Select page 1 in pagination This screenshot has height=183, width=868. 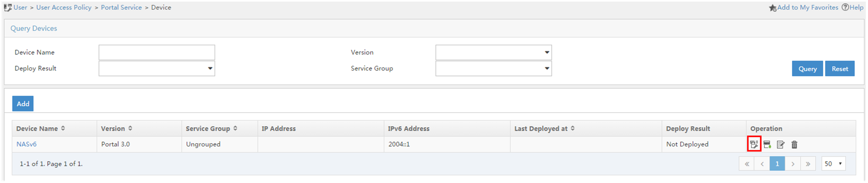point(777,164)
